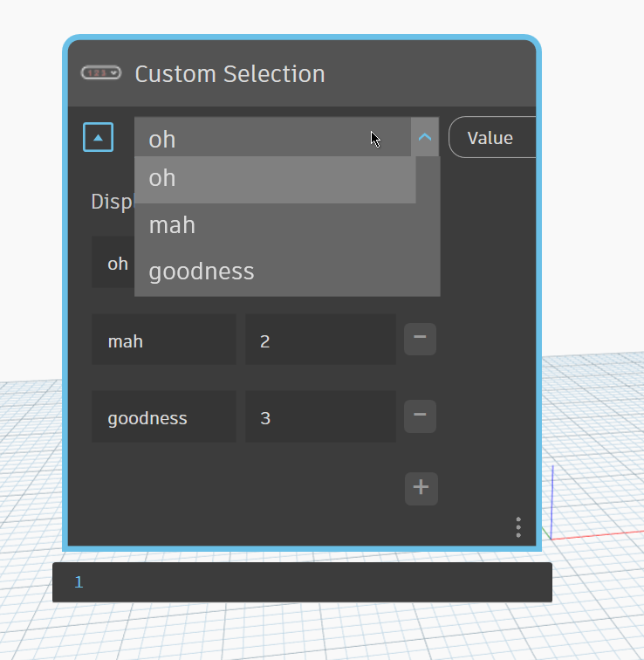Collapse the editor with the triangle toggle button
Image resolution: width=644 pixels, height=660 pixels.
click(98, 137)
